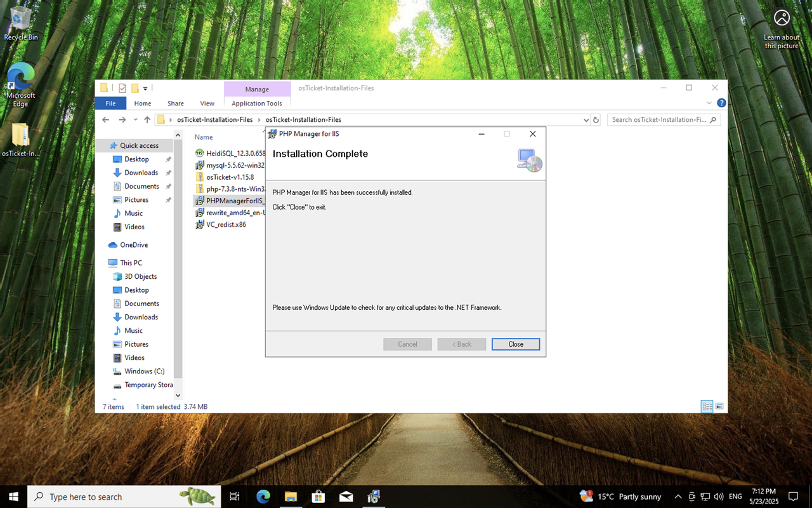Screen dimensions: 812x508
Task: Show hidden system tray icons
Action: tap(678, 497)
